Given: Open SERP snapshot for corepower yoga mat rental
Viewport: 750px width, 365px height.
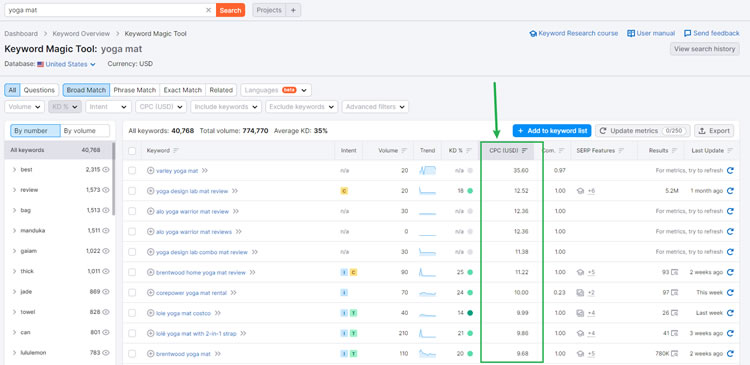Looking at the screenshot, I should (x=675, y=292).
